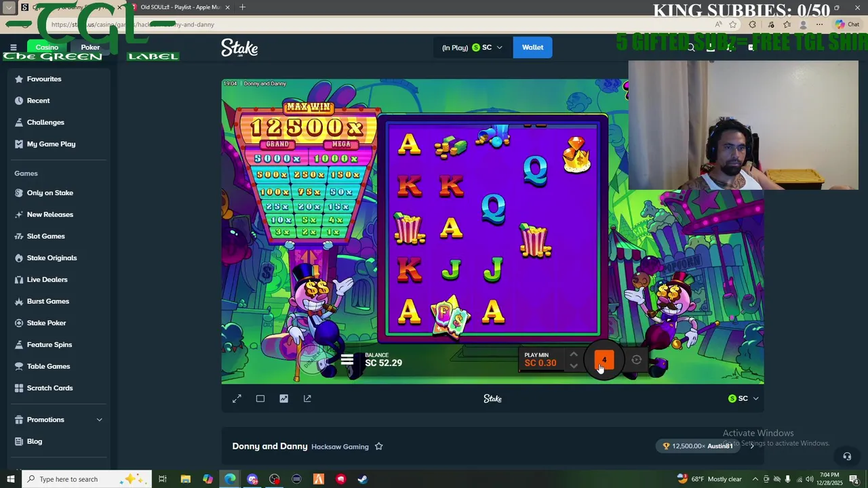The height and width of the screenshot is (488, 868).
Task: Open the volume control tray icon
Action: pos(810,479)
